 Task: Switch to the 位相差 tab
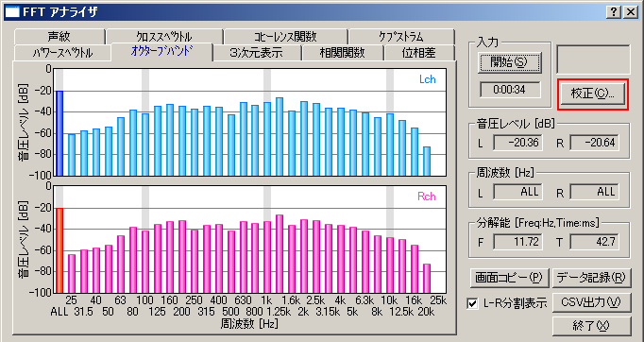tap(418, 53)
